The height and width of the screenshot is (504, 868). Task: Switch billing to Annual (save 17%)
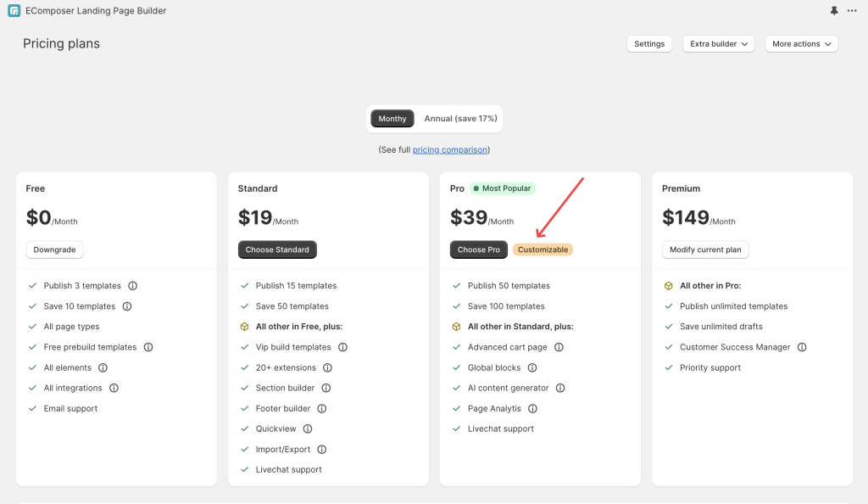[460, 119]
